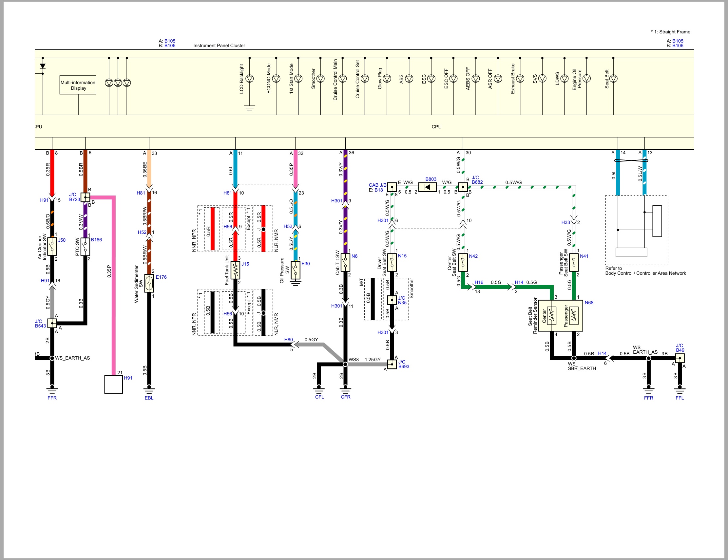Click the Smoother indicator lamp symbol

[321, 79]
